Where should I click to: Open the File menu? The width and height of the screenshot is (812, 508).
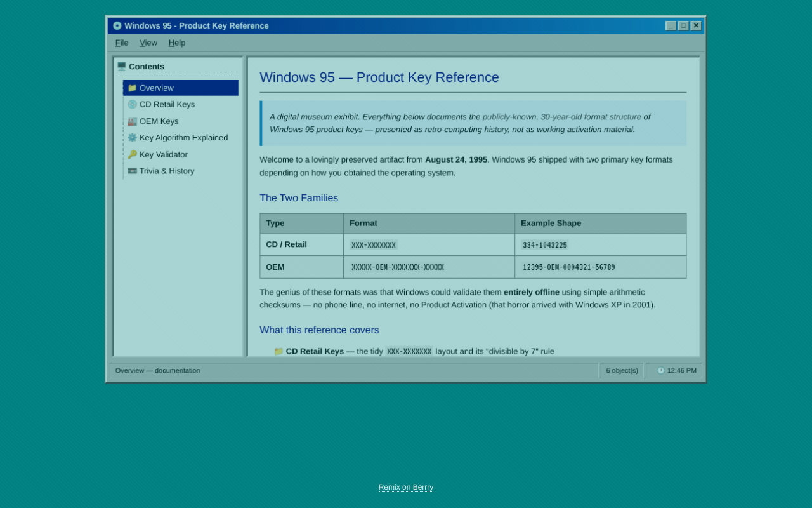pyautogui.click(x=122, y=43)
